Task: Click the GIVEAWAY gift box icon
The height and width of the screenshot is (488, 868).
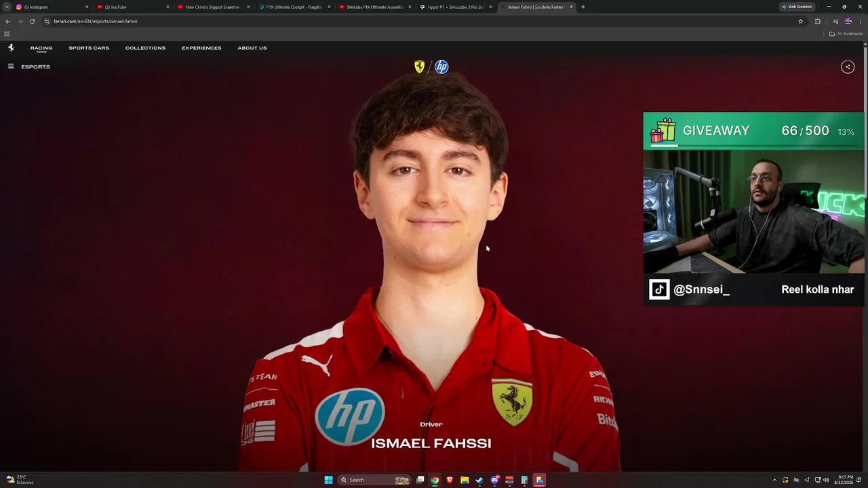Action: [x=663, y=130]
